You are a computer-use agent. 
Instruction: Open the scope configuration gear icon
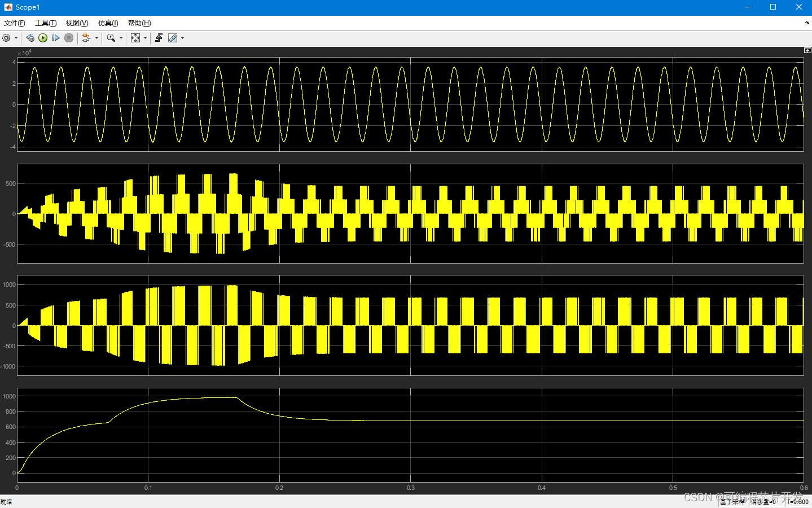6,38
